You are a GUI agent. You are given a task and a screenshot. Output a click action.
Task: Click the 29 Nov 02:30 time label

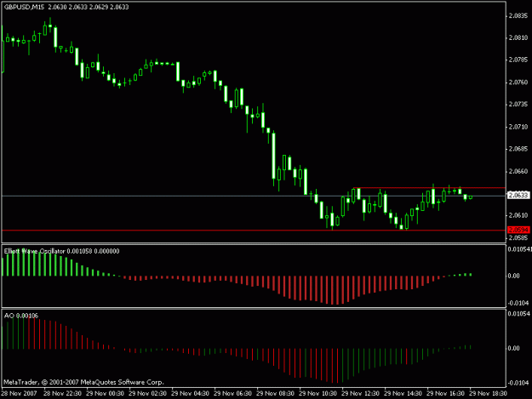[x=147, y=393]
